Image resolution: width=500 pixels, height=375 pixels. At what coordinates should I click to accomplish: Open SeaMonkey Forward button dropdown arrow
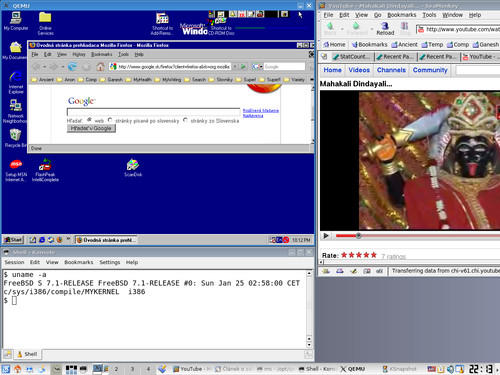(x=372, y=29)
